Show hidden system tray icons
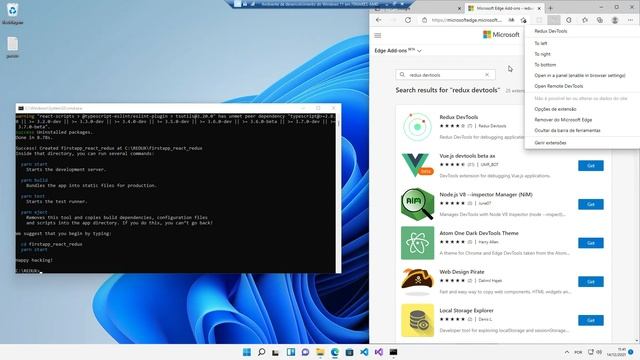Image resolution: width=640 pixels, height=360 pixels. [x=567, y=352]
